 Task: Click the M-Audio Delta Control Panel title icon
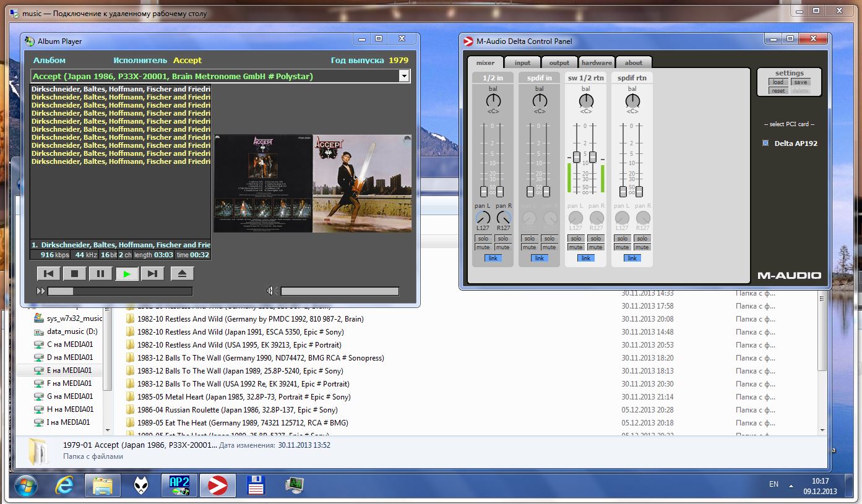coord(468,41)
